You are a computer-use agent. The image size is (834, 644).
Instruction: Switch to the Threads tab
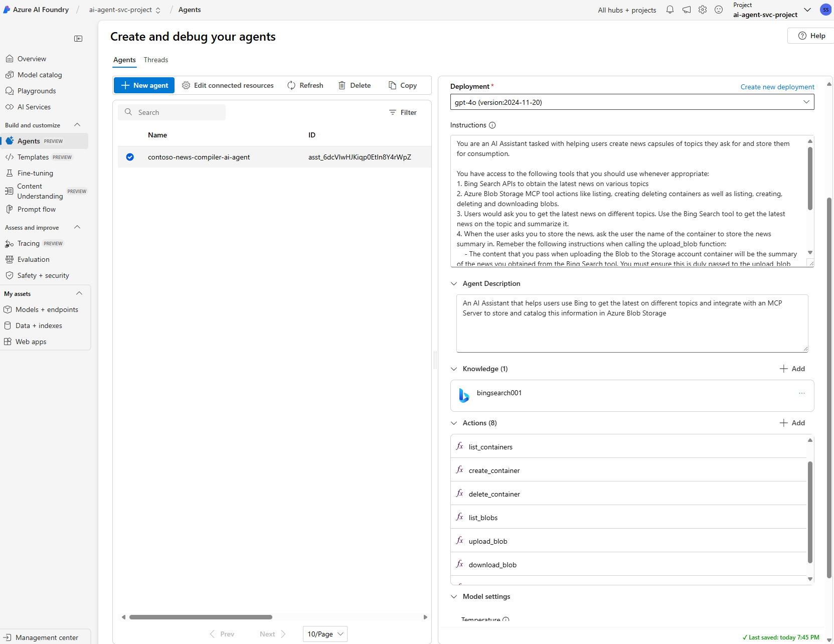(156, 60)
